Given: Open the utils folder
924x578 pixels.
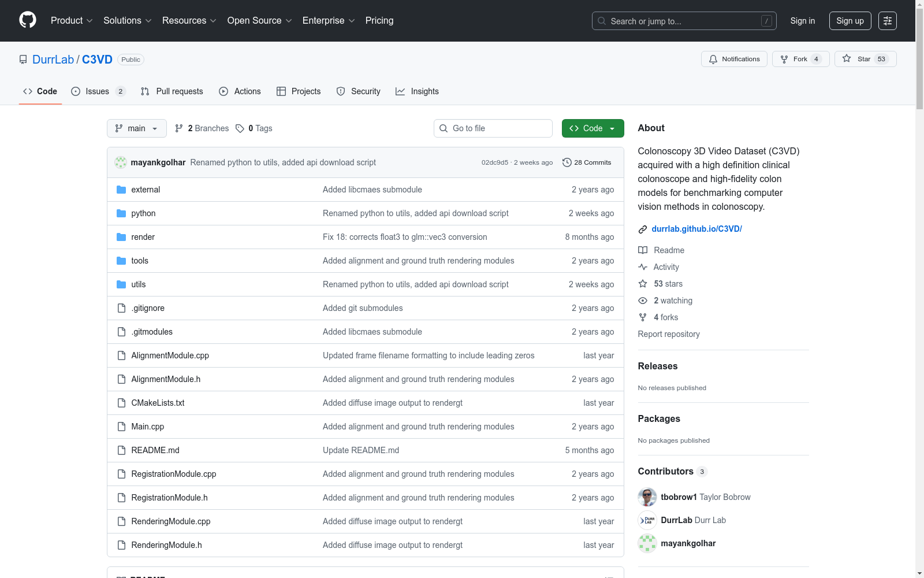Looking at the screenshot, I should (x=139, y=284).
